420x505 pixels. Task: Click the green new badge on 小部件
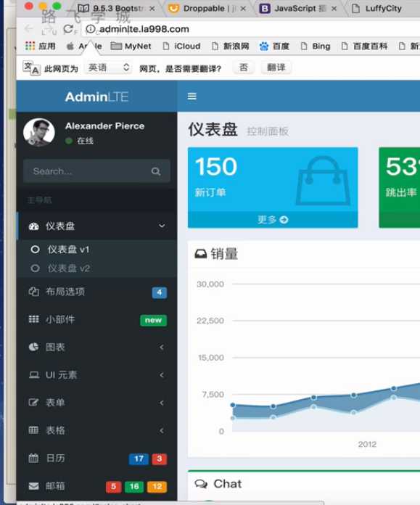click(153, 320)
